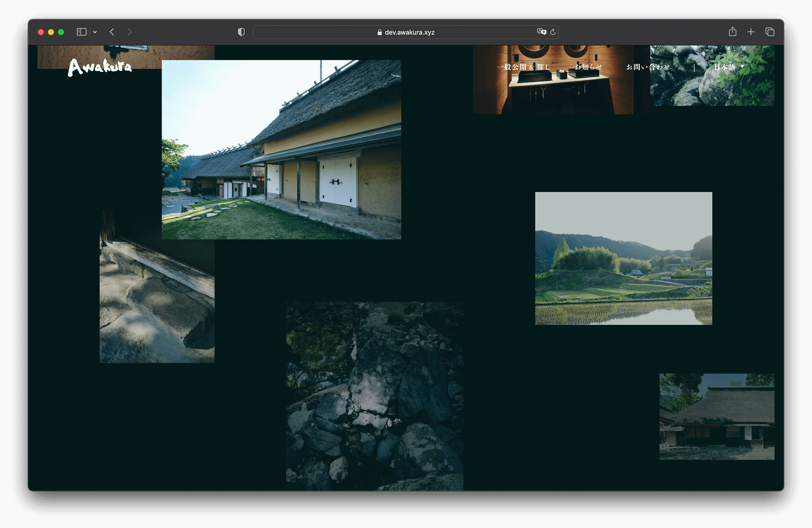The height and width of the screenshot is (528, 812).
Task: Open the thatched farmhouse exterior photo
Action: pos(281,150)
